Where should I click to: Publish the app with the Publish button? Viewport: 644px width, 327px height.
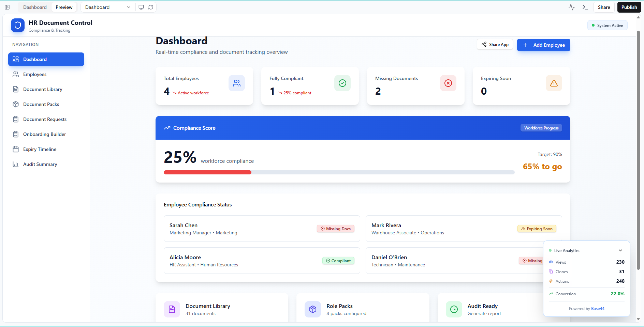pyautogui.click(x=629, y=7)
